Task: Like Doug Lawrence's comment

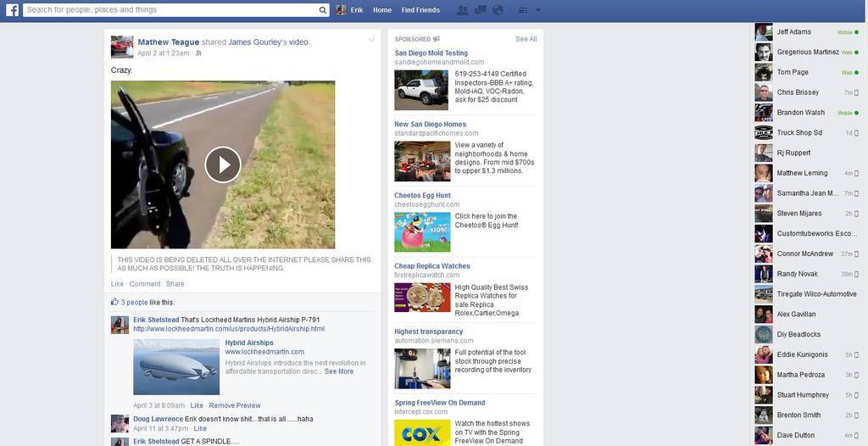Action: coord(200,428)
